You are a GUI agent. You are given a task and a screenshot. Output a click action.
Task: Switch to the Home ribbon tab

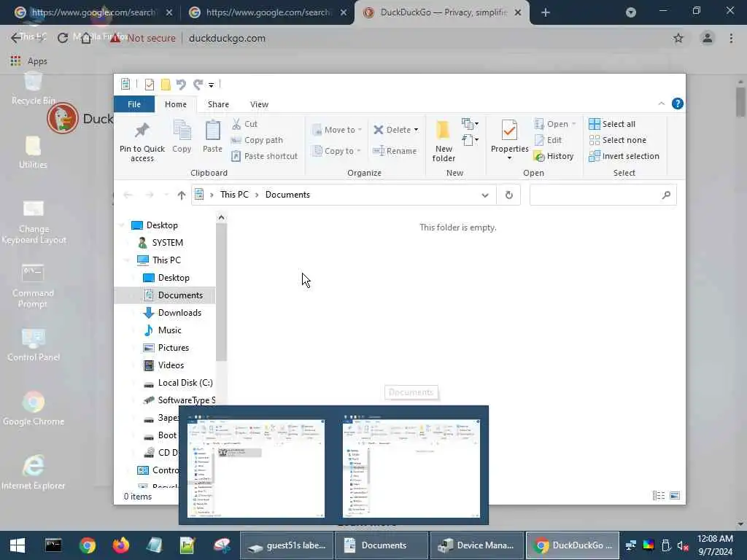pos(176,104)
